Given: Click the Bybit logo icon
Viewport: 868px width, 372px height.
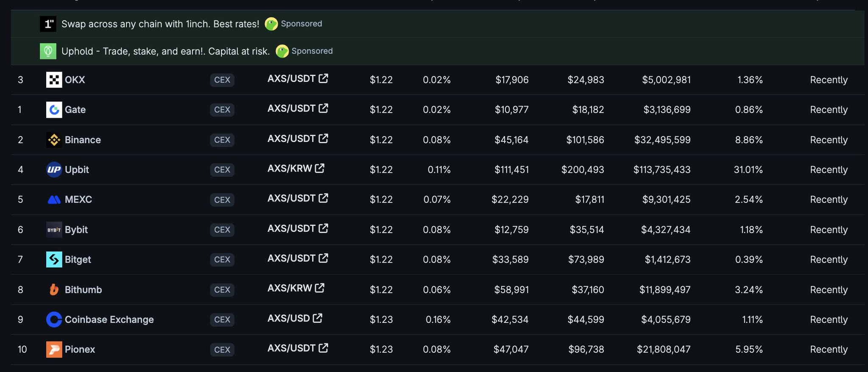Looking at the screenshot, I should 54,230.
